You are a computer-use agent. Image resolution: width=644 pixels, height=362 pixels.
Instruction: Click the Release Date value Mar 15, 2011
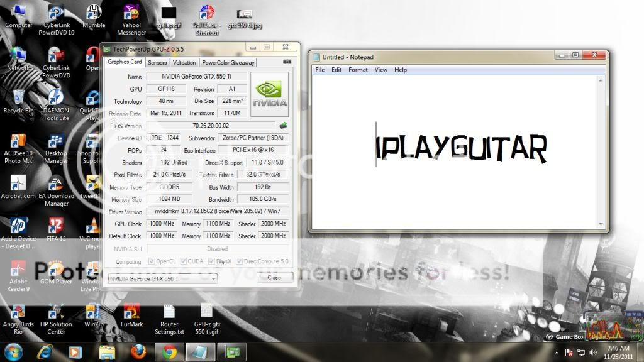click(x=166, y=113)
